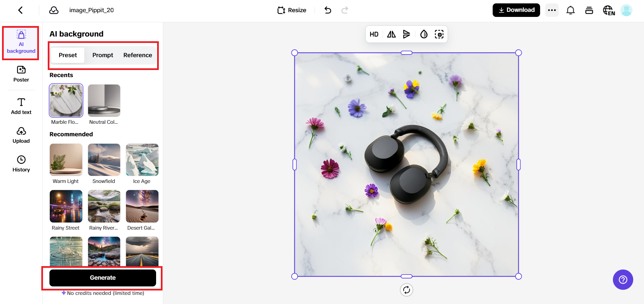644x304 pixels.
Task: Open the Poster tool in sidebar
Action: coord(21,74)
